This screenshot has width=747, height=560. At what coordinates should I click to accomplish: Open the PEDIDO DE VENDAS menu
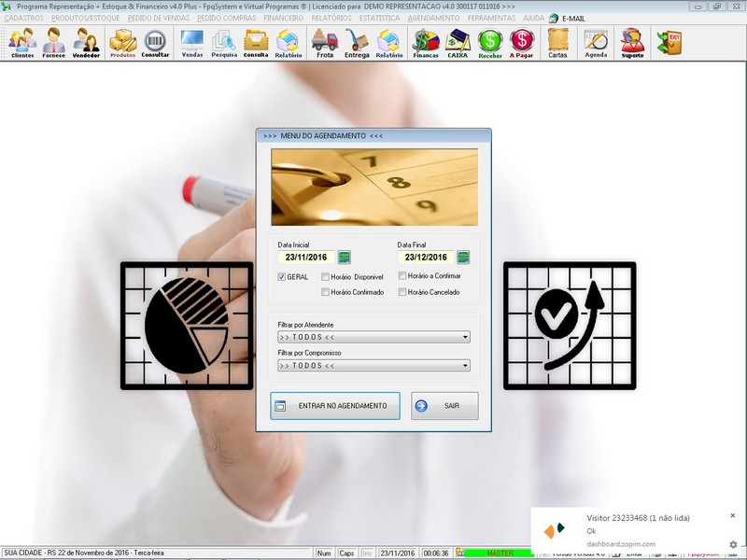click(x=159, y=18)
